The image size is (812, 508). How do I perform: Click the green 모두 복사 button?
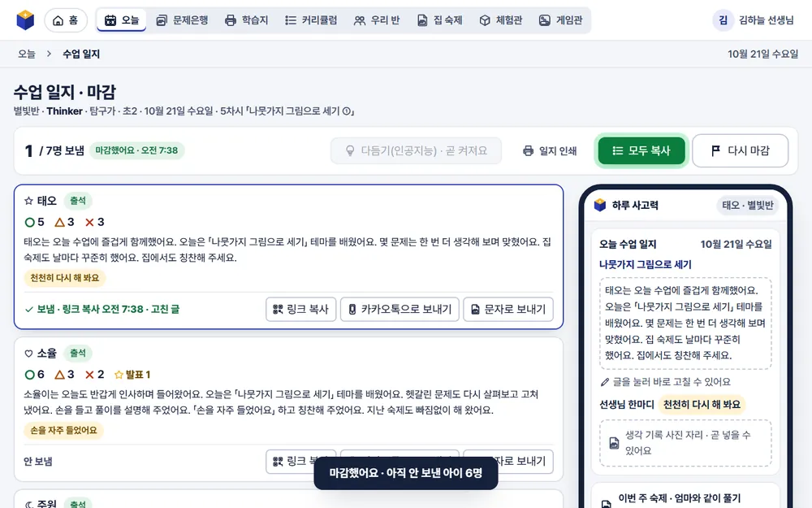[x=641, y=150]
